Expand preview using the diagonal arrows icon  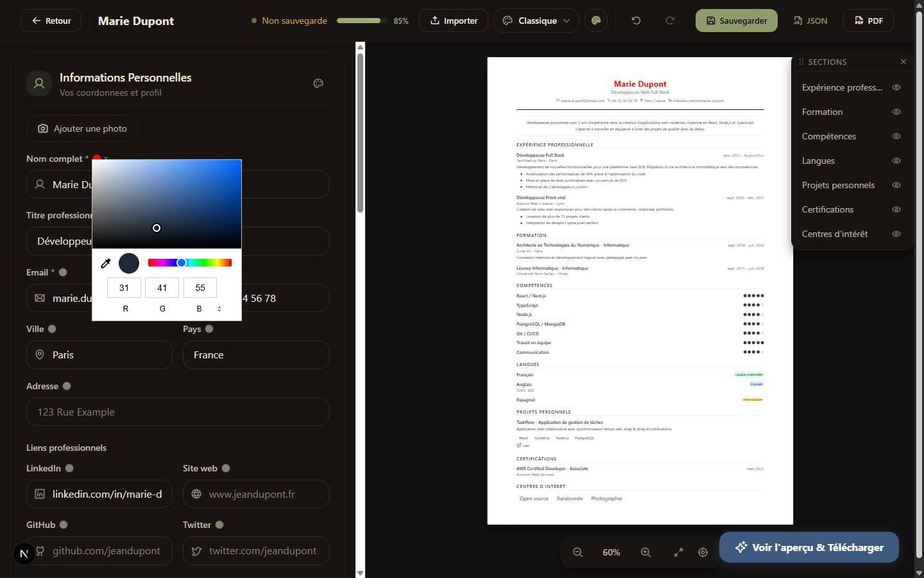pyautogui.click(x=678, y=552)
